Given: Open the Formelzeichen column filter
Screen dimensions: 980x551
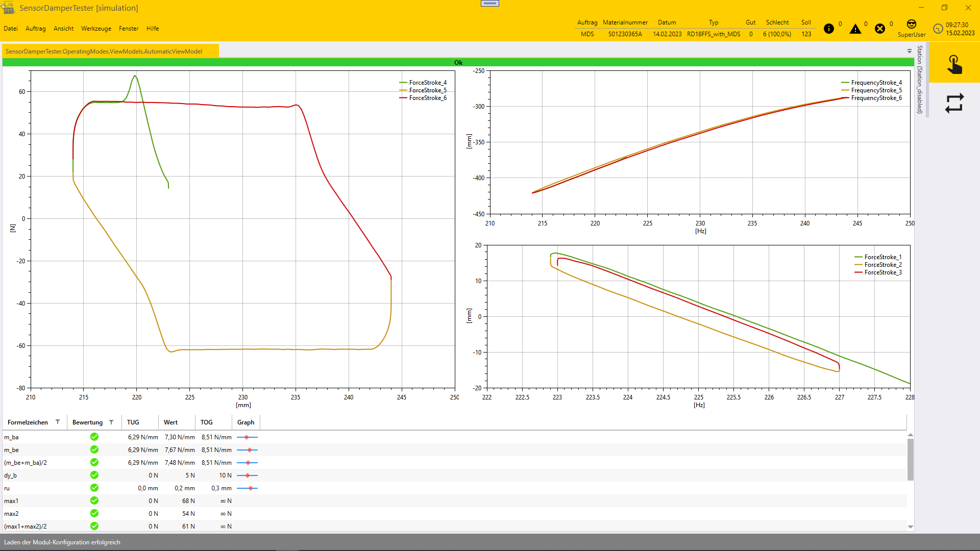Looking at the screenshot, I should coord(58,422).
